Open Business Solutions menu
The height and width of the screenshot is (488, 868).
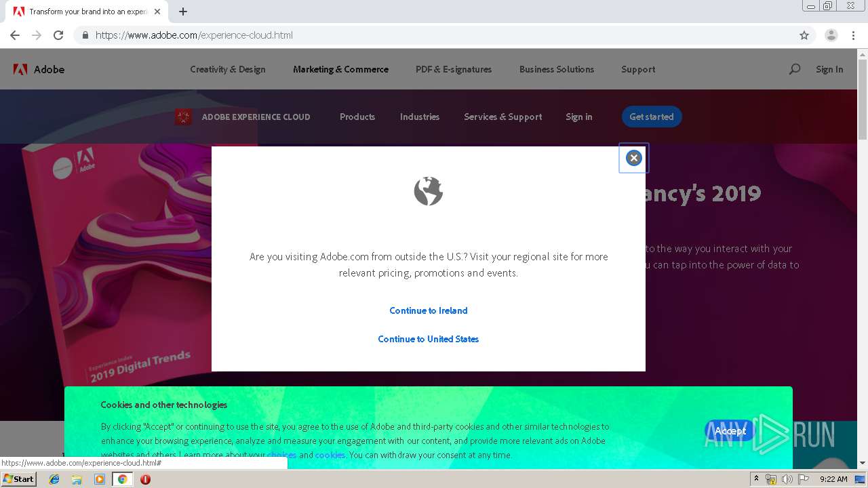(557, 69)
